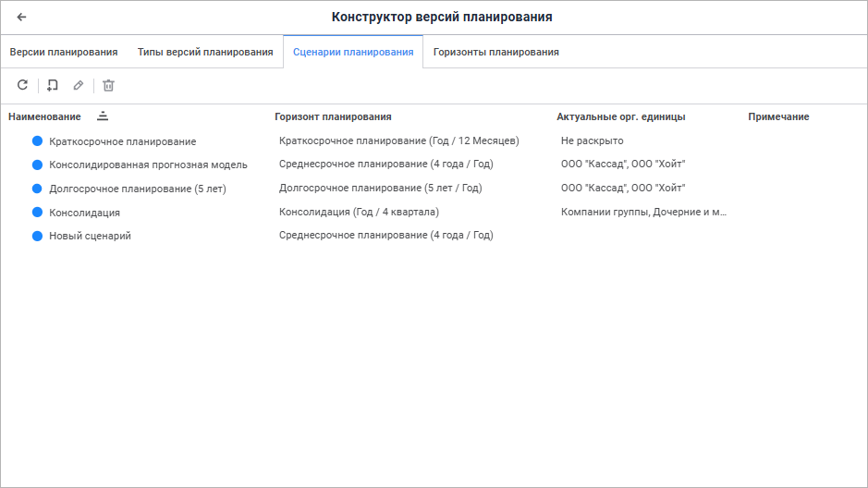Refresh the scenarios list
The width and height of the screenshot is (868, 488).
click(23, 85)
